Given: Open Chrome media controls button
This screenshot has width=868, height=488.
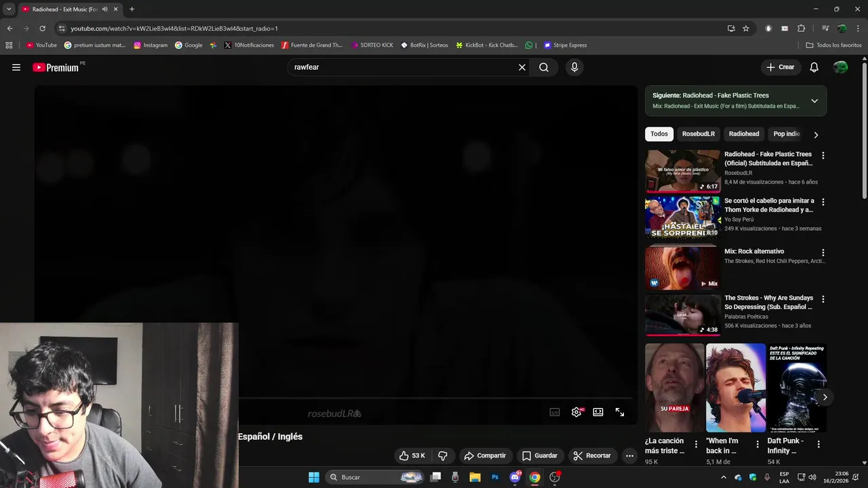Looking at the screenshot, I should [x=825, y=28].
